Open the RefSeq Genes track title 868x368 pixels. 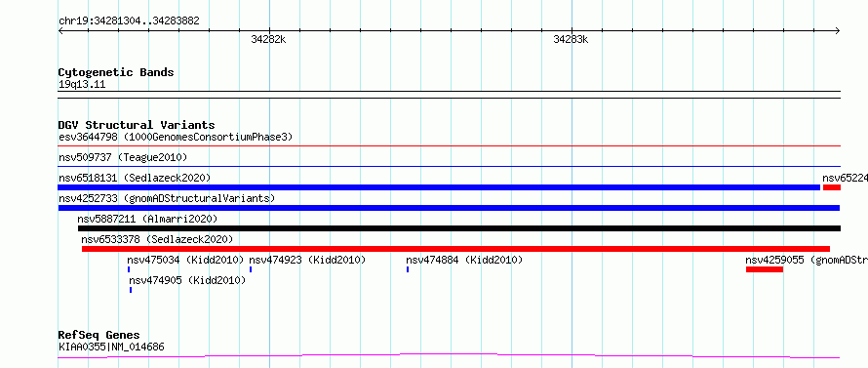pyautogui.click(x=99, y=336)
